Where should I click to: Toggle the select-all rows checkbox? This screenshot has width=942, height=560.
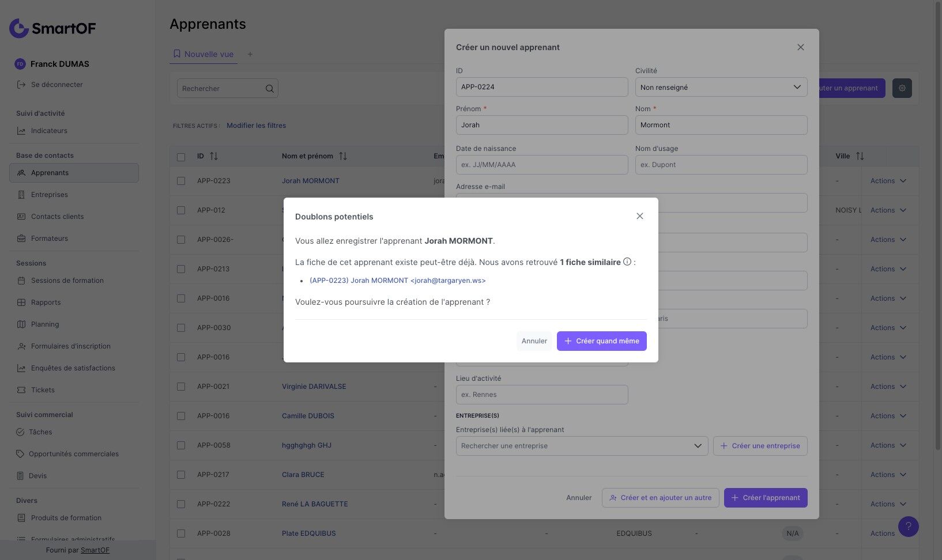click(x=181, y=157)
